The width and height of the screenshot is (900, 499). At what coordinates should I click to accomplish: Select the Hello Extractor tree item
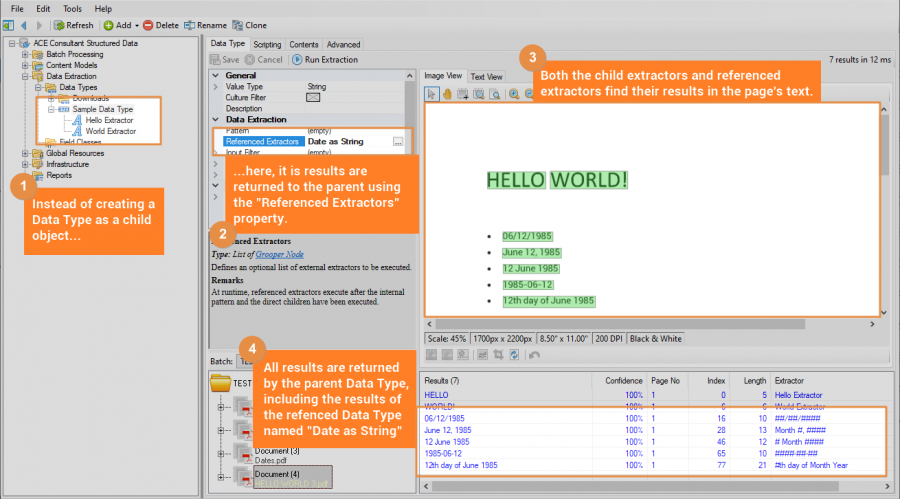110,120
